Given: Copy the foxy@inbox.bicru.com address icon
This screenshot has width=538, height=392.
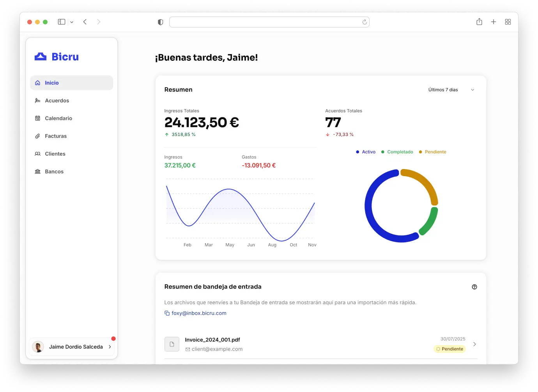Looking at the screenshot, I should pyautogui.click(x=167, y=313).
